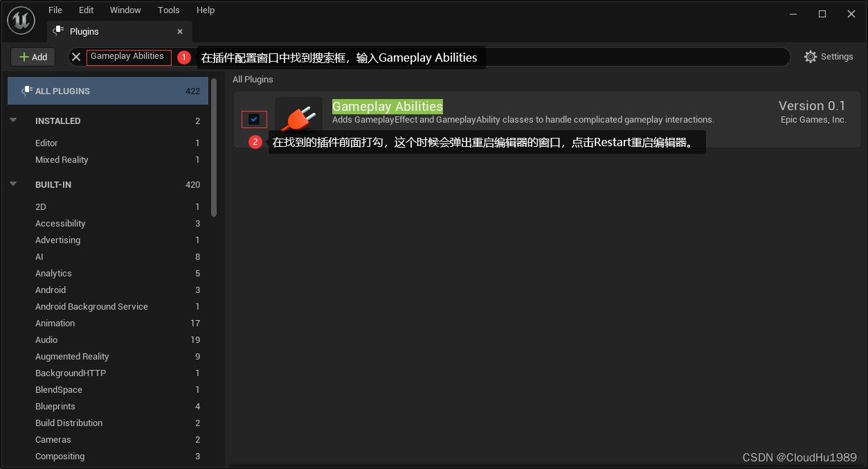This screenshot has height=469, width=868.
Task: Click the Gameplay Abilities plugin title
Action: 388,106
